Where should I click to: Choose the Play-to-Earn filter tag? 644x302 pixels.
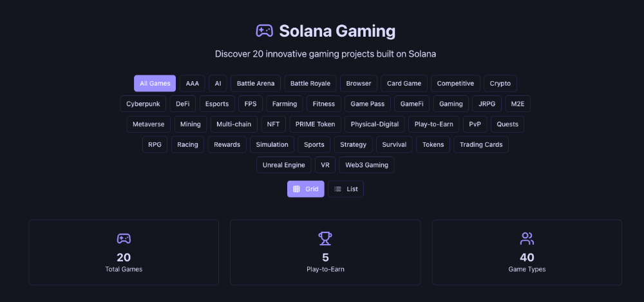coord(433,124)
